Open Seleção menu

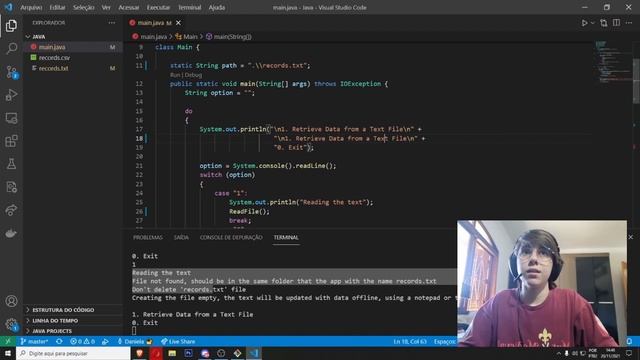tap(84, 7)
